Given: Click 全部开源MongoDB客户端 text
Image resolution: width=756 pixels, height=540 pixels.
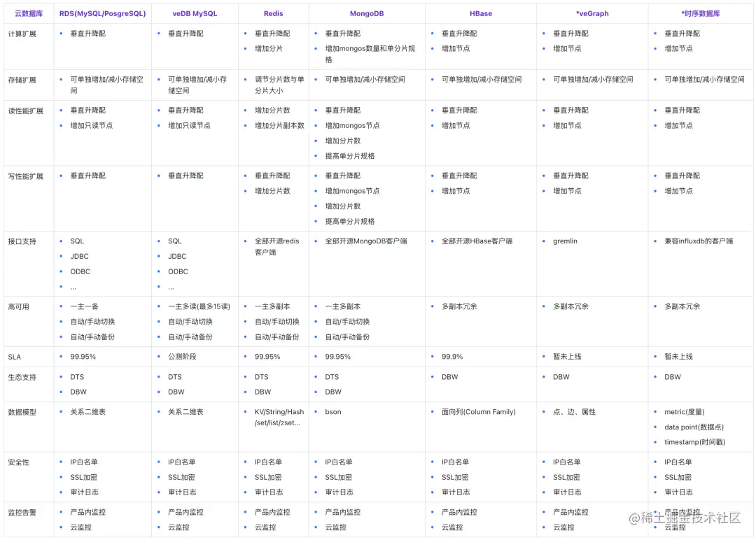Looking at the screenshot, I should pos(366,241).
